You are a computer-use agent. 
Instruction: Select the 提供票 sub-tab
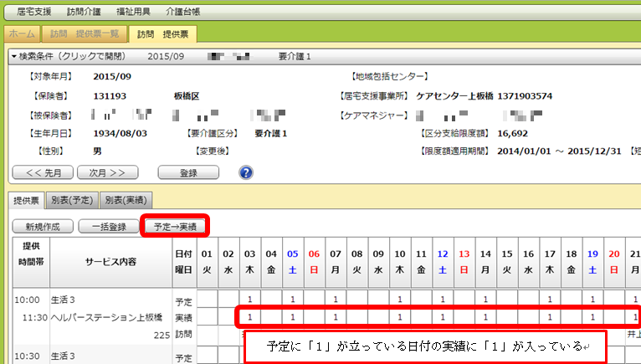(26, 200)
